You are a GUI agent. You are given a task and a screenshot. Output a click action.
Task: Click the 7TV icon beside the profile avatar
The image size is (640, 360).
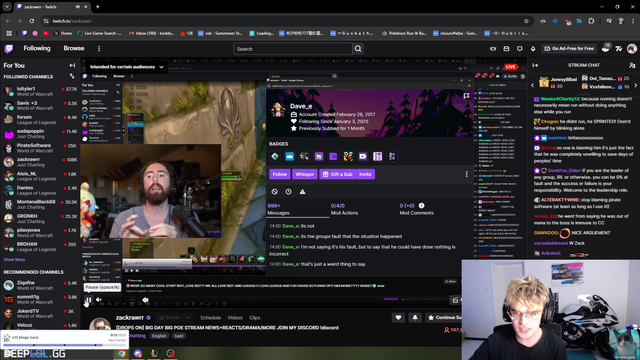coord(619,49)
